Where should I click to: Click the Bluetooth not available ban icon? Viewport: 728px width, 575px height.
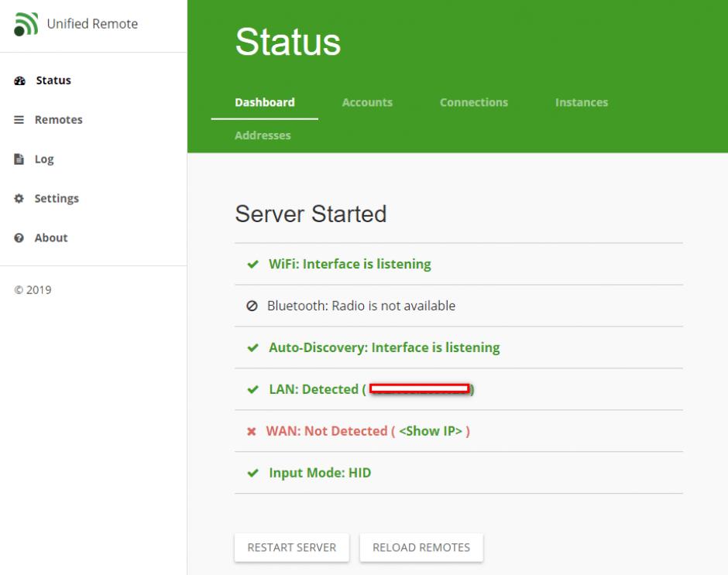coord(252,306)
